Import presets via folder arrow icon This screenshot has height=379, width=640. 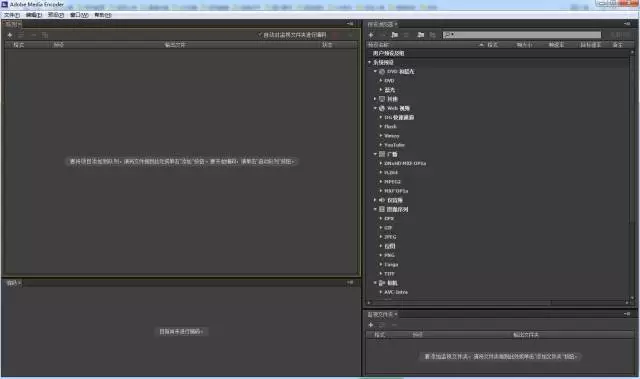tap(421, 35)
